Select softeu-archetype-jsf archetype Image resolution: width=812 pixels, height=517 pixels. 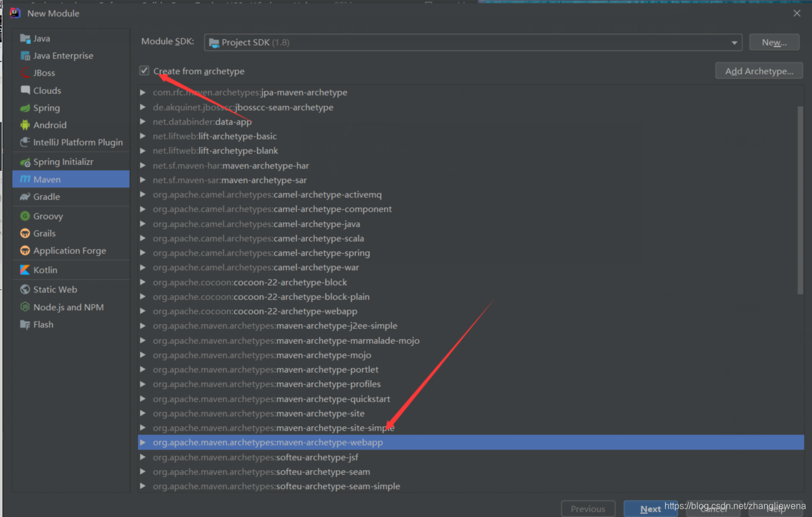[x=471, y=457]
